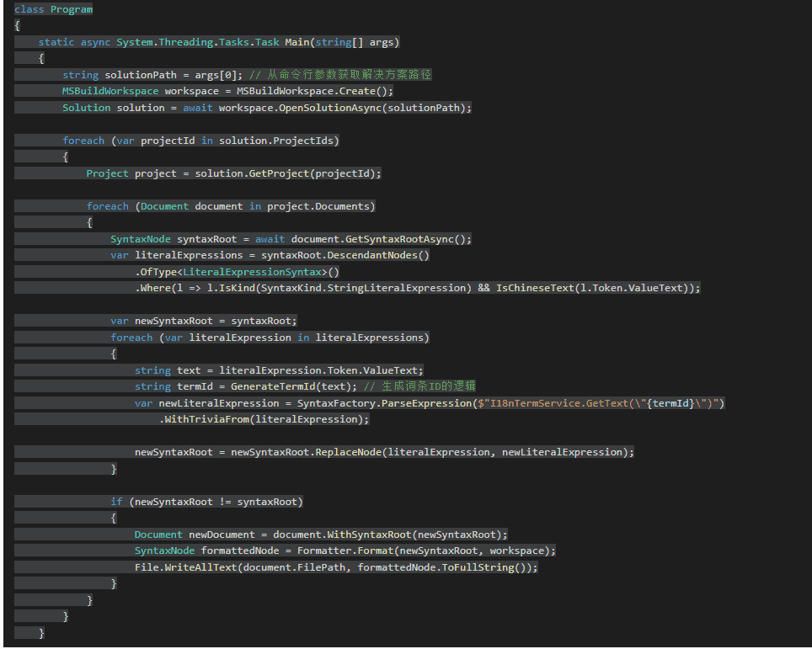This screenshot has width=812, height=649.
Task: Click the 'Program' class name
Action: click(72, 9)
